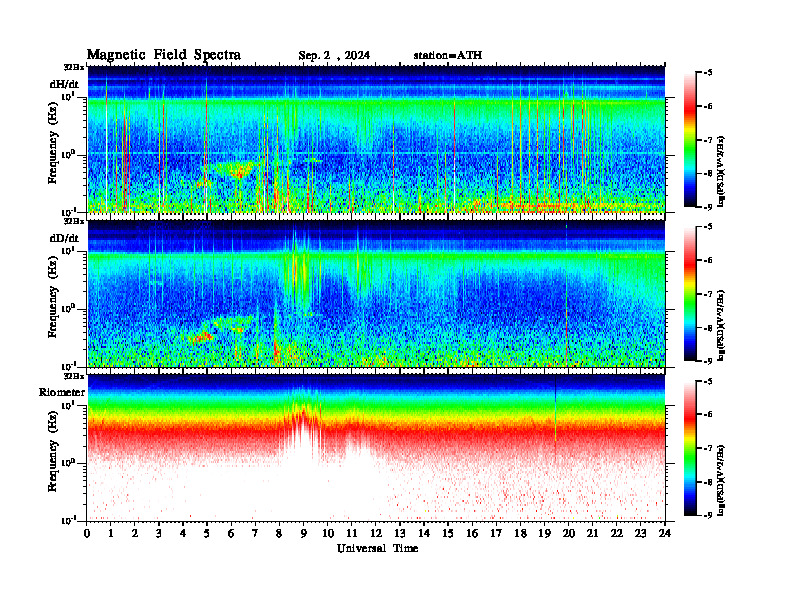Click hour tick "11" on time axis

(352, 534)
